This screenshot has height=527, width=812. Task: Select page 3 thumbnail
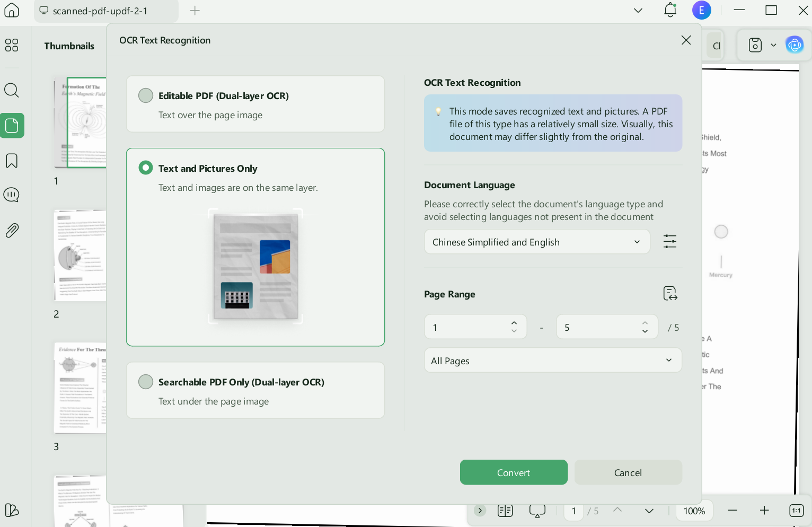click(x=80, y=388)
